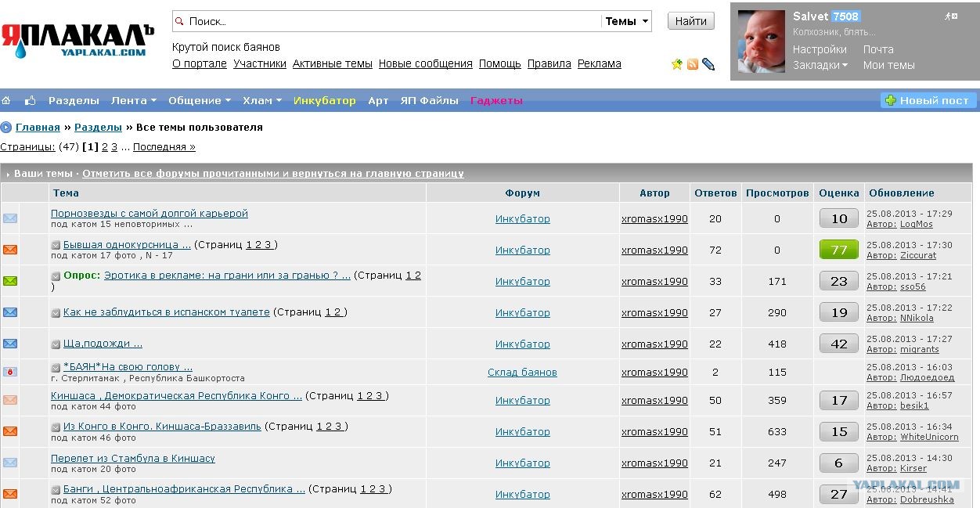Click the blue pen icon beside RSS

tap(708, 64)
